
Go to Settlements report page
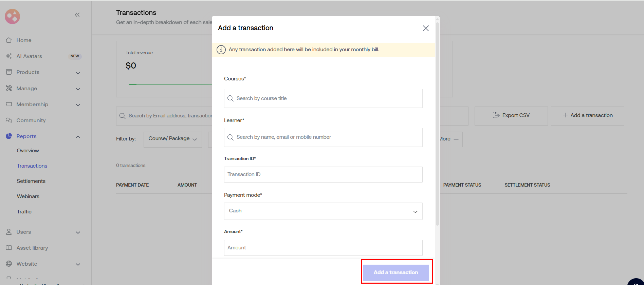[x=31, y=181]
